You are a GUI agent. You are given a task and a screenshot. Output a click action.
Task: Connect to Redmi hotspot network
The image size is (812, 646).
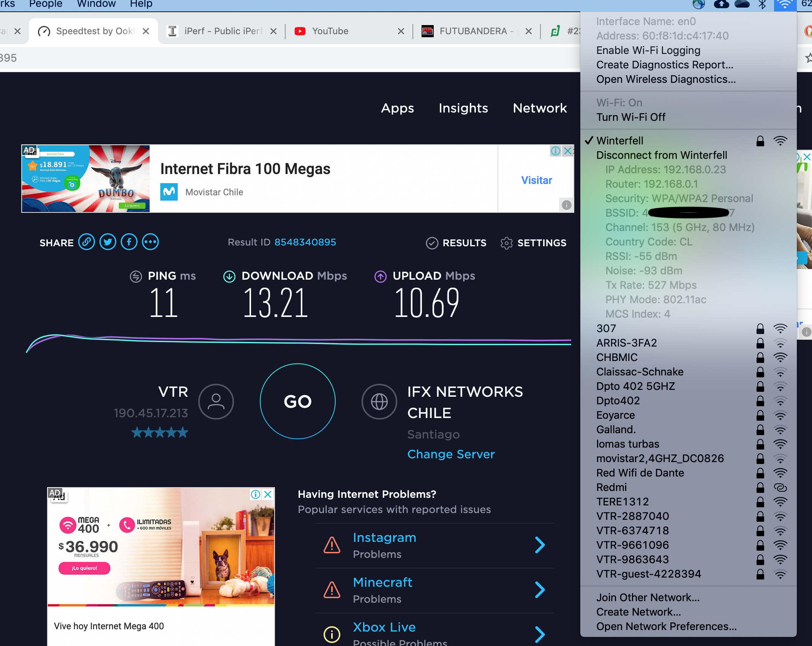[688, 487]
